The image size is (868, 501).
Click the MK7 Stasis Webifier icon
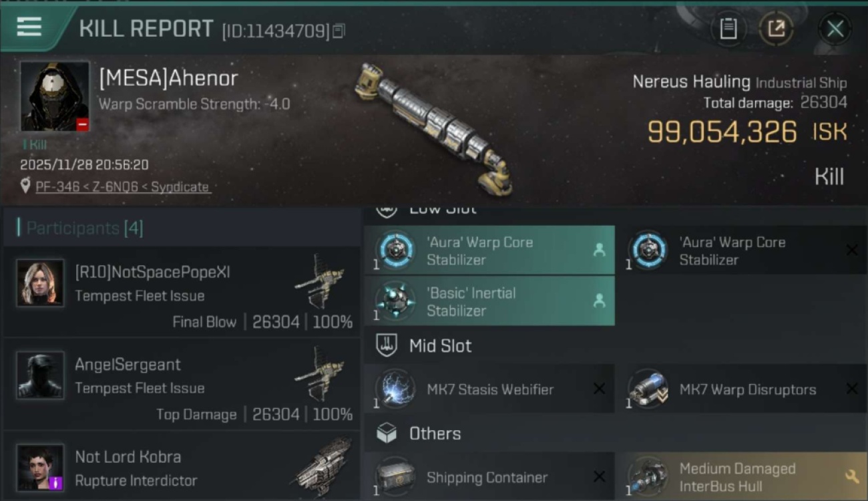click(x=395, y=389)
